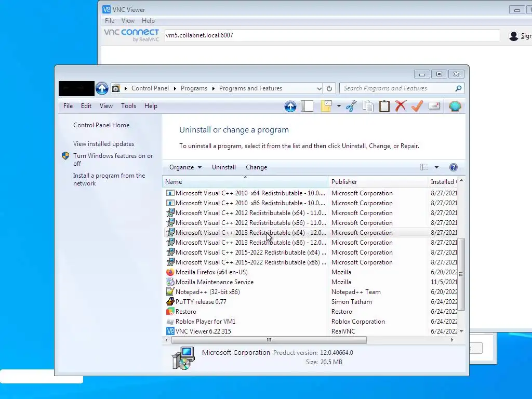
Task: Click the magnifier search icon
Action: tap(458, 88)
